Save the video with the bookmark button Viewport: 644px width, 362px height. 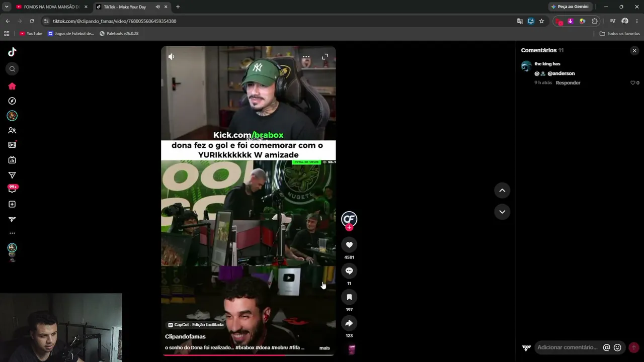(x=349, y=297)
